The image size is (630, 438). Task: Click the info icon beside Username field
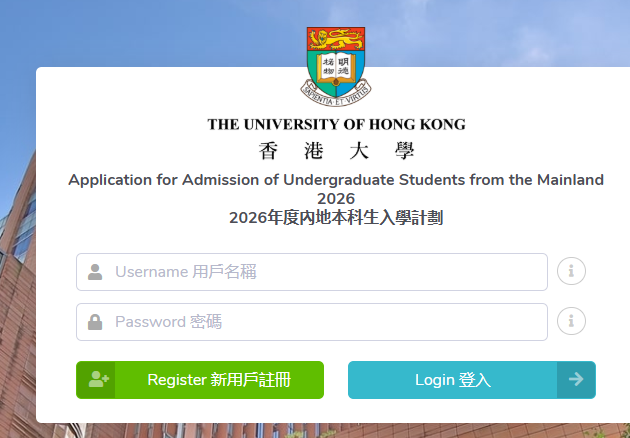(571, 271)
